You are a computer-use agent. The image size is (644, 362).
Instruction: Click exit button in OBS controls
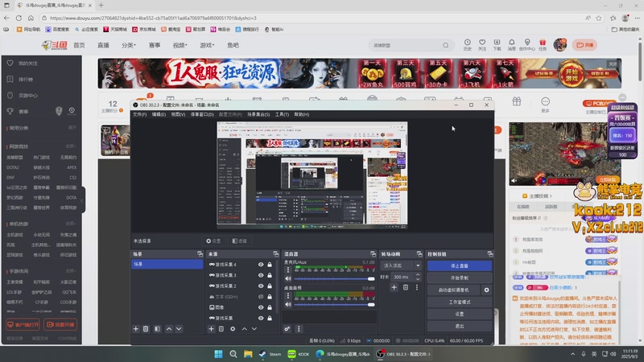(459, 326)
